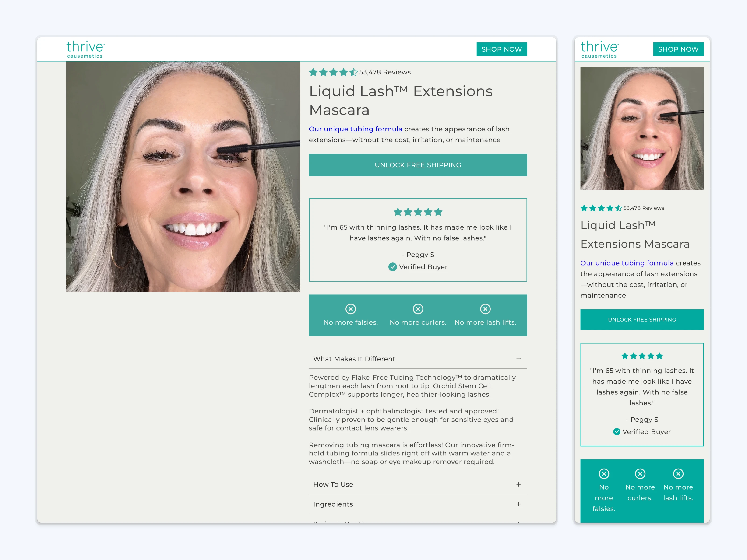Click '53,478 Reviews' text in mobile view

click(644, 208)
